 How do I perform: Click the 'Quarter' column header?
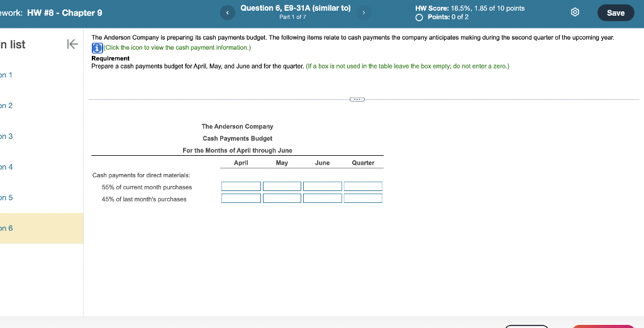click(x=363, y=163)
